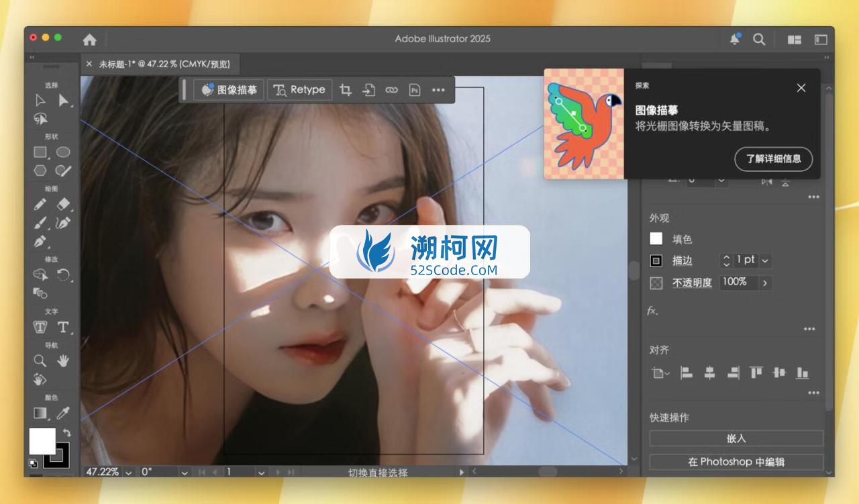Select the Gradient tool
Viewport: 859px width, 504px height.
pos(40,413)
